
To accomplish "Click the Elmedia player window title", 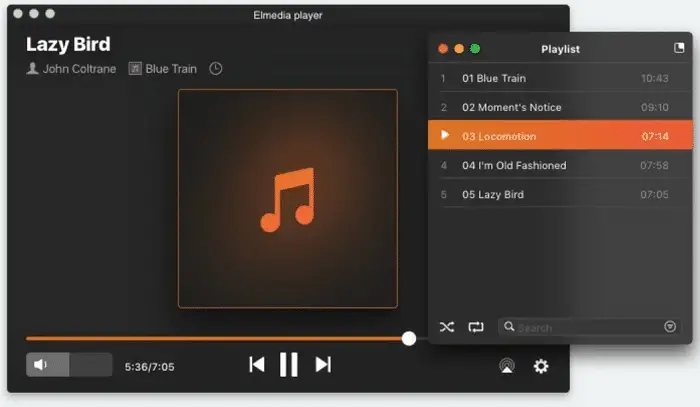I will [x=288, y=15].
